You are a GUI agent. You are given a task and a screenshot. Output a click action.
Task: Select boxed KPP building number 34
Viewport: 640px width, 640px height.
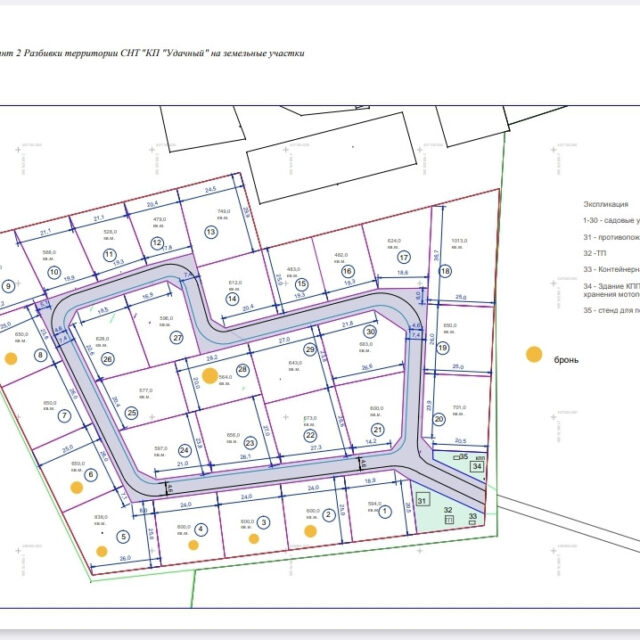(477, 467)
